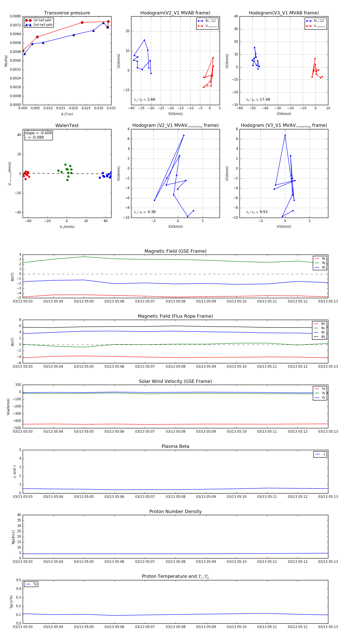
Task: Click the Hodogram (V2_V1 MVAV remaining frame) title
Action: (175, 125)
